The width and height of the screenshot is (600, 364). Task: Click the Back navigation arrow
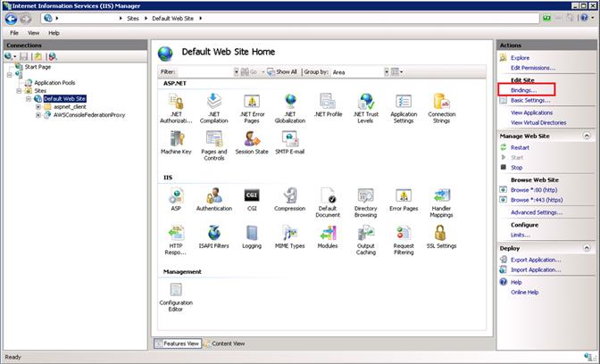point(11,19)
